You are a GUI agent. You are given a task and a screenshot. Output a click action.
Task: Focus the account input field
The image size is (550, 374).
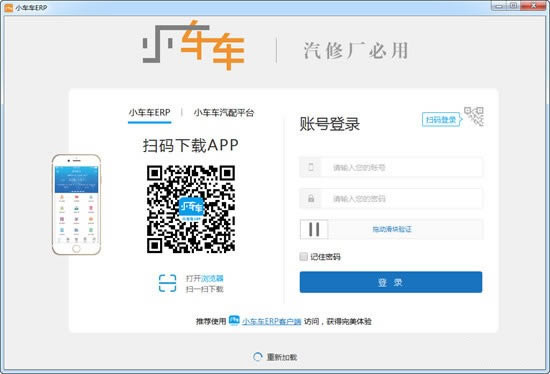tap(391, 167)
